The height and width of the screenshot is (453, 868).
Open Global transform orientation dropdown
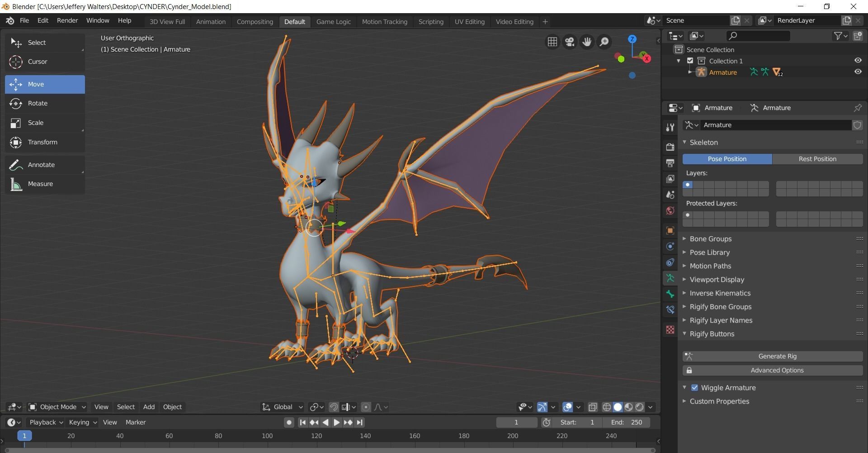tap(282, 407)
